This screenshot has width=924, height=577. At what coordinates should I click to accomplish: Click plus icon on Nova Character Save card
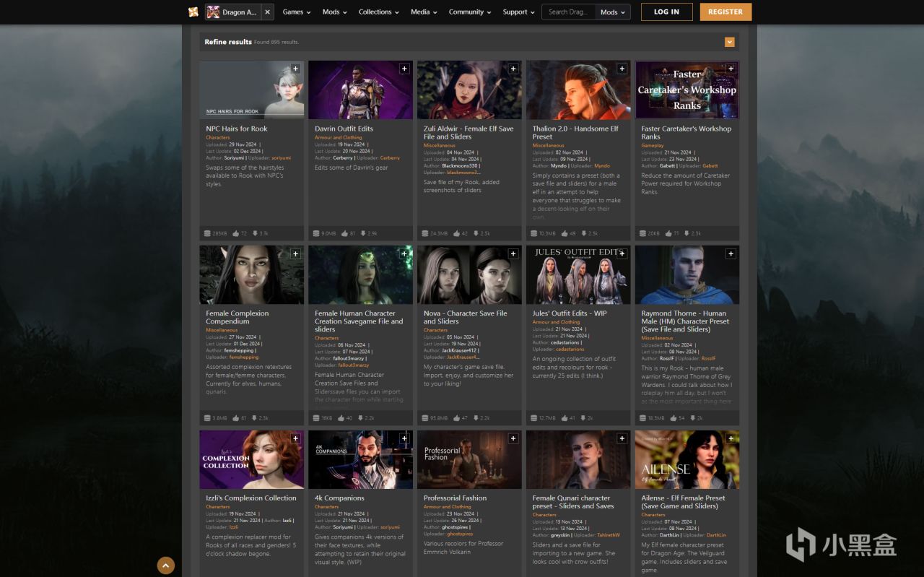[x=513, y=254]
